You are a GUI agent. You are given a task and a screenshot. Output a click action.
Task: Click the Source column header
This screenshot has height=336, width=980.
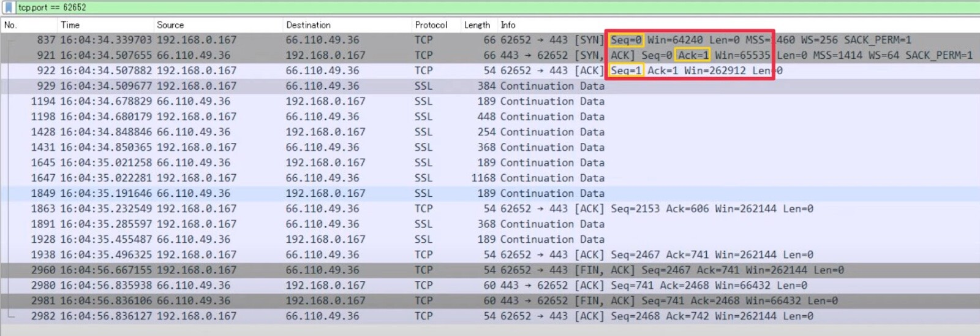click(x=170, y=25)
